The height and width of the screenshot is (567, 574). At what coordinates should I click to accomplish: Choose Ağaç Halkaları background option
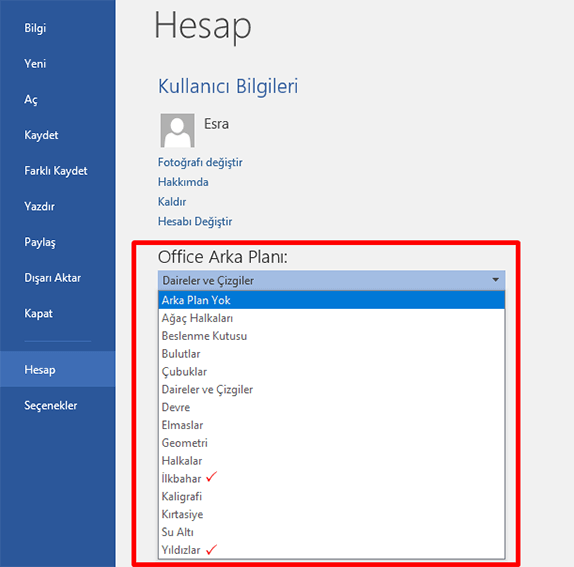331,318
